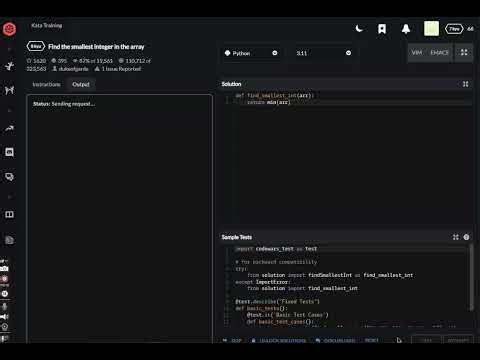This screenshot has width=480, height=360.
Task: Click the Attempt button
Action: click(458, 340)
